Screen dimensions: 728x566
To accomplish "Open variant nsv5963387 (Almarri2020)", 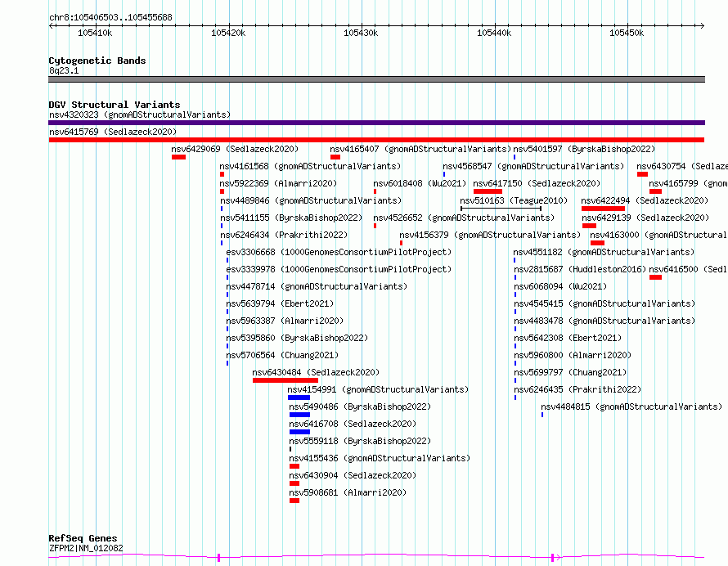I will (x=285, y=321).
